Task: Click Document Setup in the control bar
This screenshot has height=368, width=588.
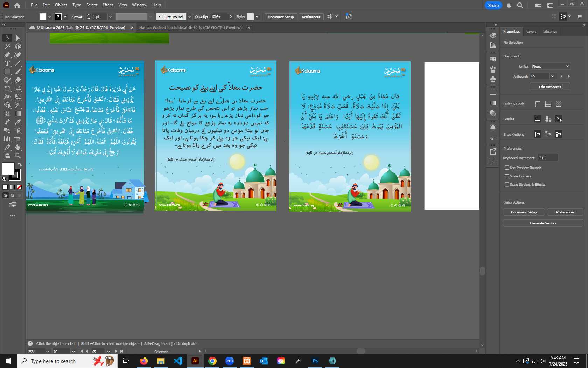Action: 281,17
